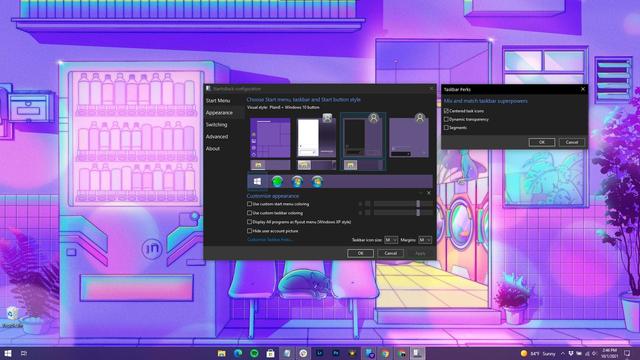The image size is (640, 360).
Task: Select the Recycle Bin desktop icon
Action: click(12, 317)
